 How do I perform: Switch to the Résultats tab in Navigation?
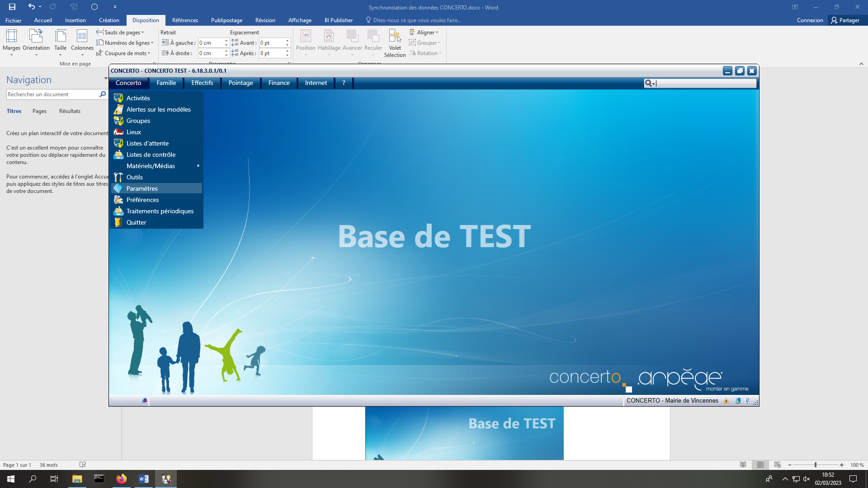pyautogui.click(x=70, y=111)
